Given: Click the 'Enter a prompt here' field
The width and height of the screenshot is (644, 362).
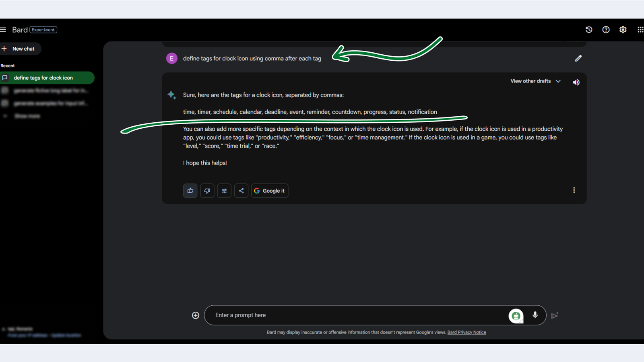Looking at the screenshot, I should [358, 315].
